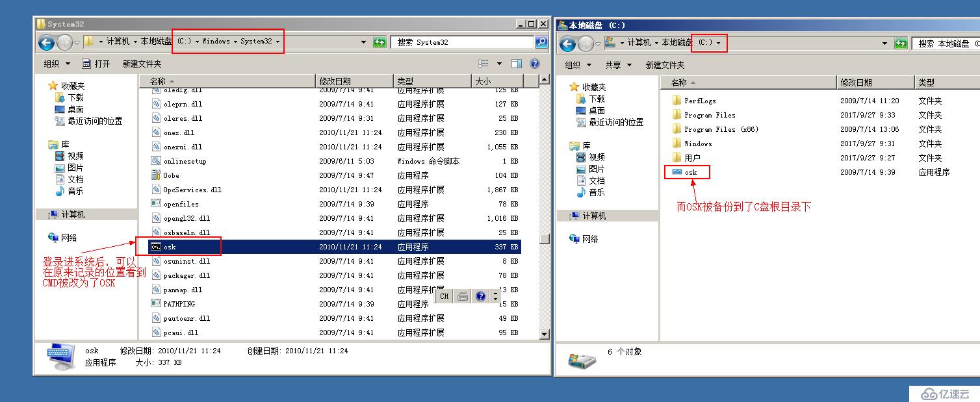Click CH input language indicator
Viewport: 980px width, 402px height.
click(445, 296)
